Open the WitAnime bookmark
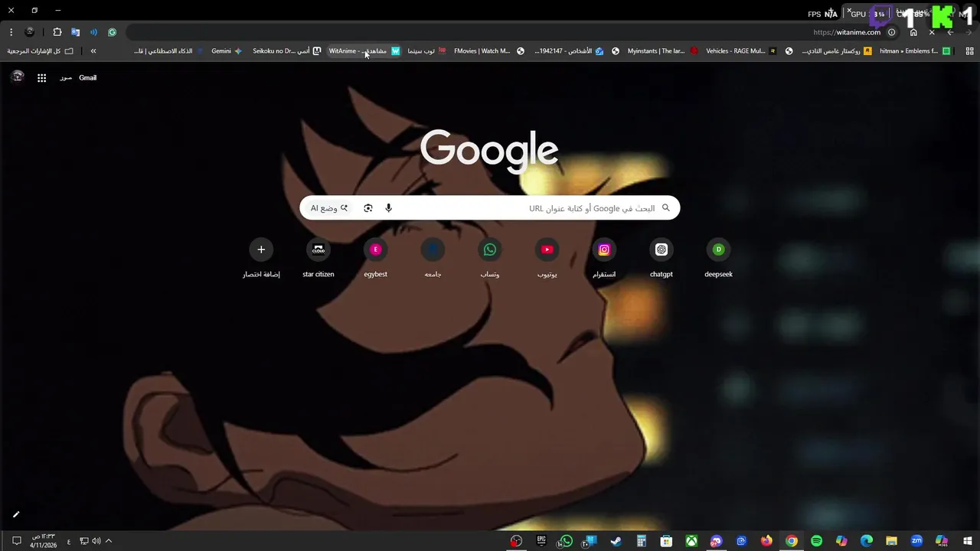This screenshot has width=980, height=551. (364, 51)
